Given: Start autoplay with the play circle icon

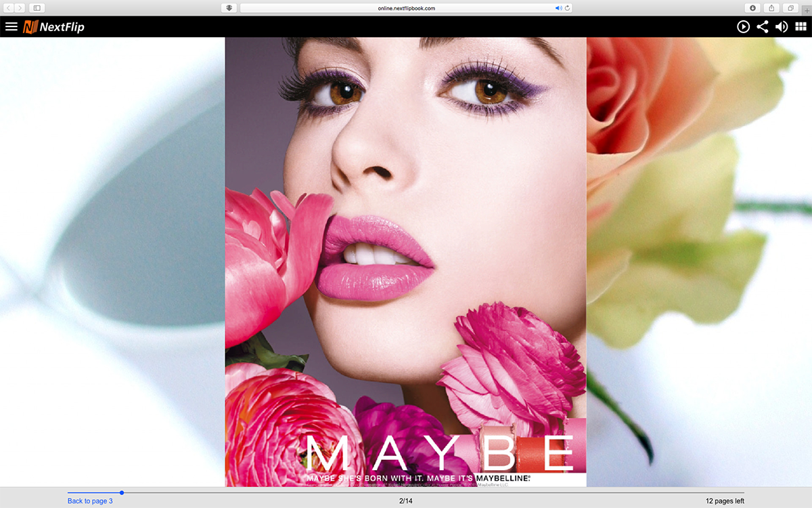Looking at the screenshot, I should click(743, 26).
